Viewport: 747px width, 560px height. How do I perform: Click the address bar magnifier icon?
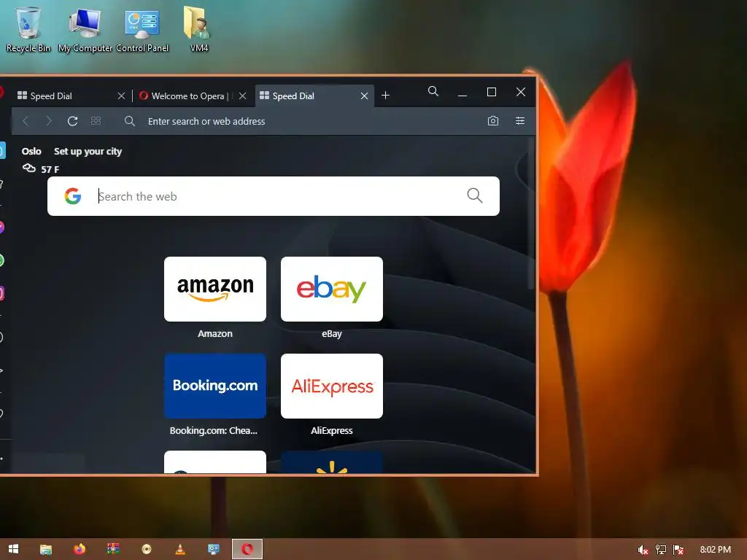click(x=130, y=121)
